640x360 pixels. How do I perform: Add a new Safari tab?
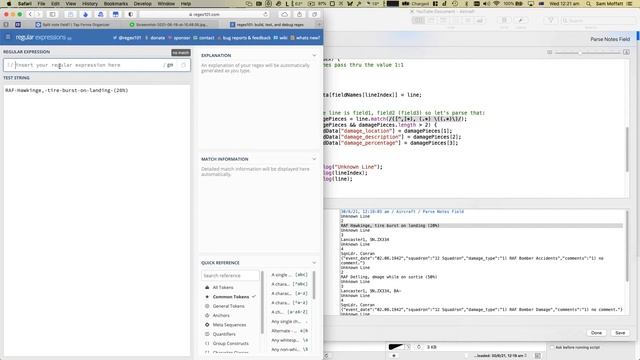click(x=319, y=24)
